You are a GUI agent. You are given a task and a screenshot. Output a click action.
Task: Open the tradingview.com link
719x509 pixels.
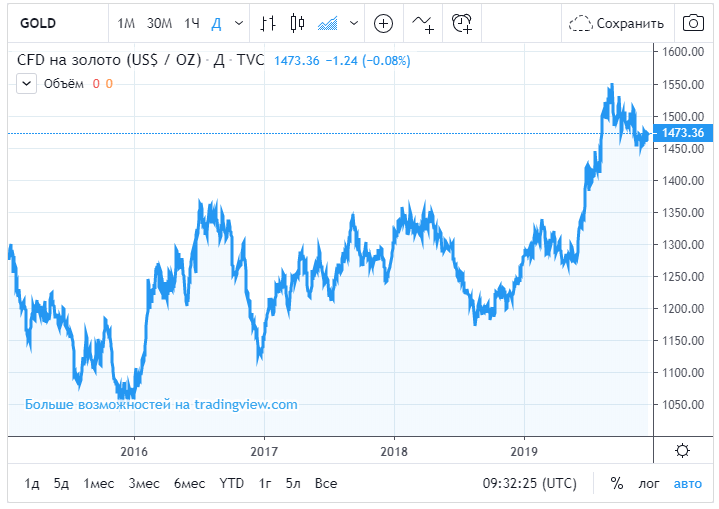tap(161, 404)
